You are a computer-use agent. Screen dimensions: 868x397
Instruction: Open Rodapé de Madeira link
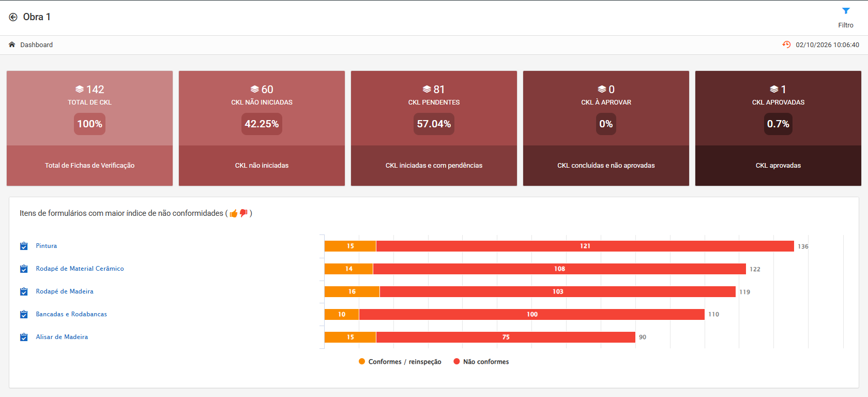(65, 291)
